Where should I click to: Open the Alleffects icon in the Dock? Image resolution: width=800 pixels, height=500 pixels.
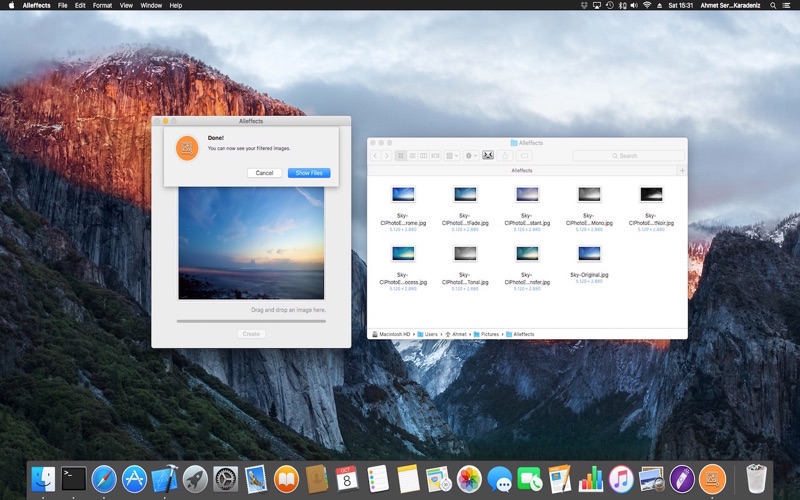[712, 479]
